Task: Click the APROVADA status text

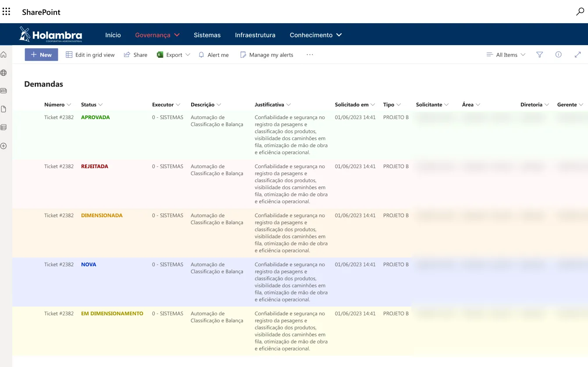Action: (x=96, y=117)
